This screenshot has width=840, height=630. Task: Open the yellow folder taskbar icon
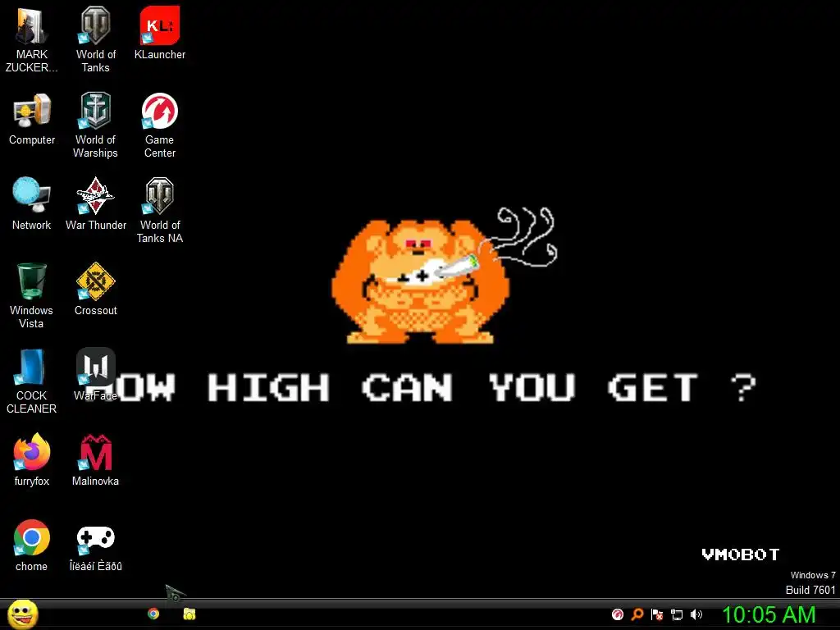click(189, 614)
